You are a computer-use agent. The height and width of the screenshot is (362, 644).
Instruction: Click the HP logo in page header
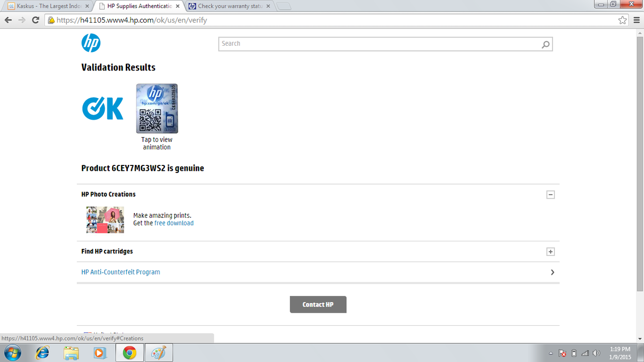tap(91, 43)
